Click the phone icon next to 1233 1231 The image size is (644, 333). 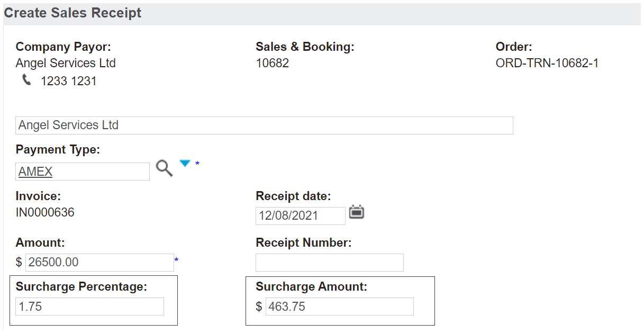[26, 80]
